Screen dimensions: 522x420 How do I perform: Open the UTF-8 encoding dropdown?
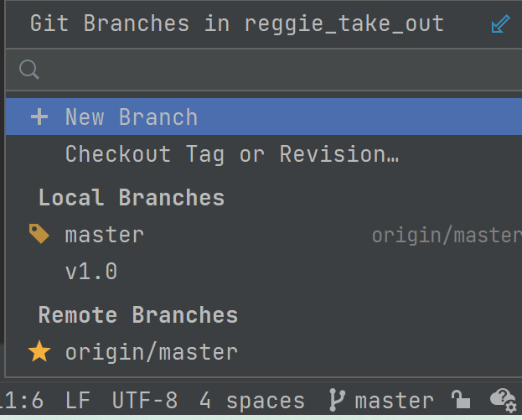(x=145, y=401)
